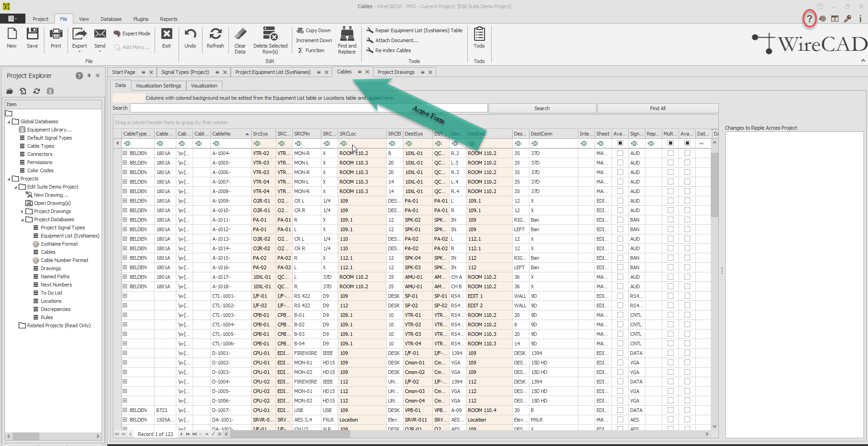Expand row A-1009 detail plus

(x=125, y=201)
